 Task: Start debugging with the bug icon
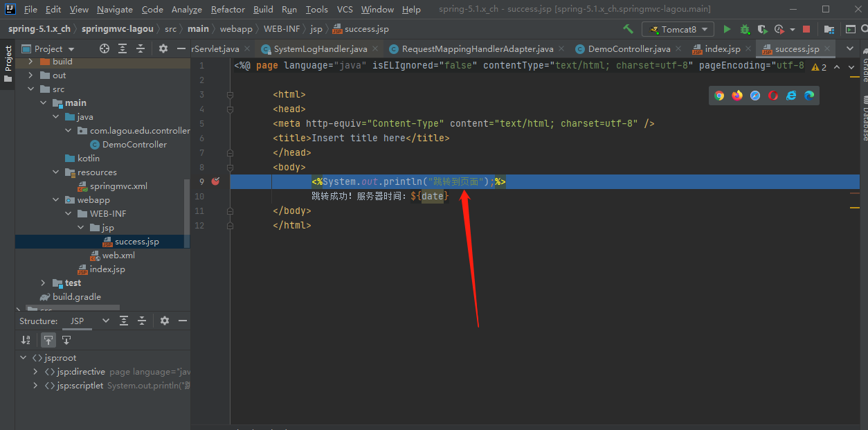(745, 29)
